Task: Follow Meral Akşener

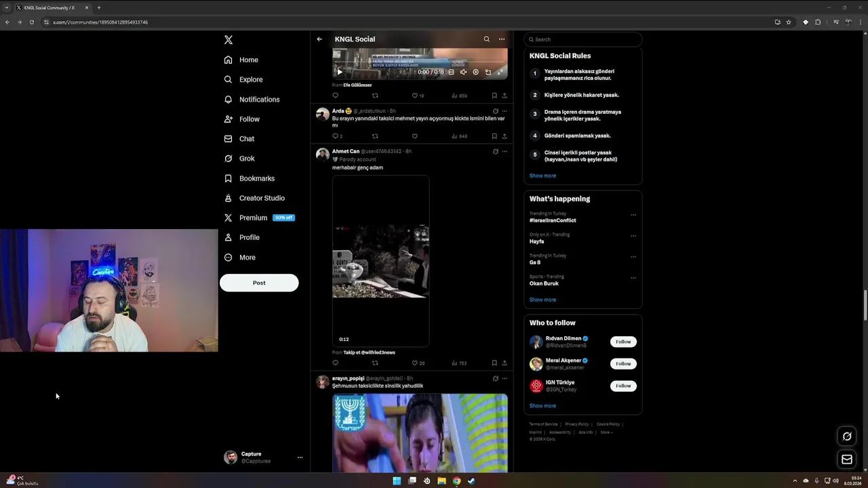Action: tap(623, 364)
